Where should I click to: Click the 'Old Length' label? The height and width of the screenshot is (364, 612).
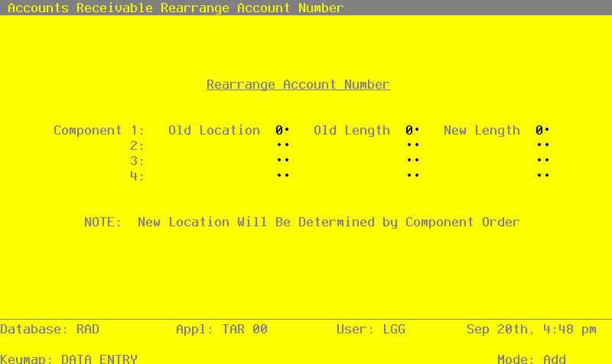(352, 130)
